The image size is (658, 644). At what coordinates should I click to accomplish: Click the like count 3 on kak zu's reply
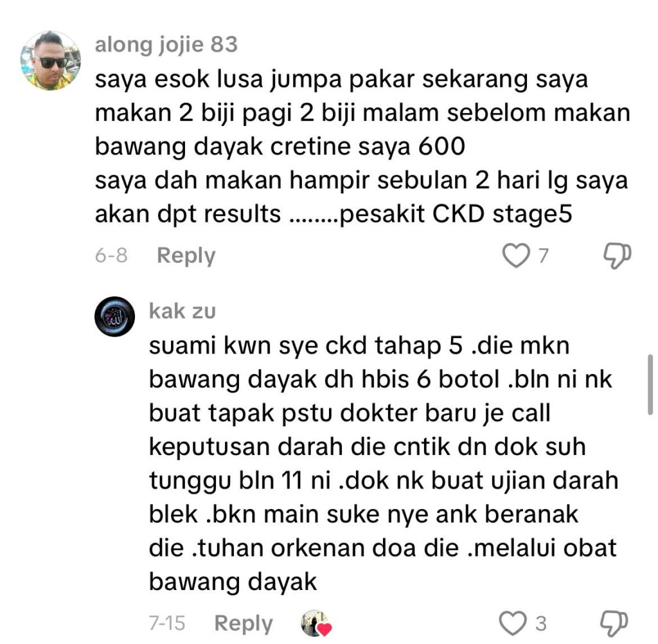[x=541, y=623]
